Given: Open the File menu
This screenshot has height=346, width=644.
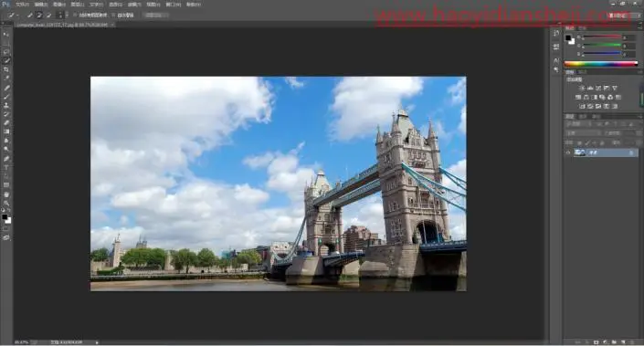Looking at the screenshot, I should [22, 5].
